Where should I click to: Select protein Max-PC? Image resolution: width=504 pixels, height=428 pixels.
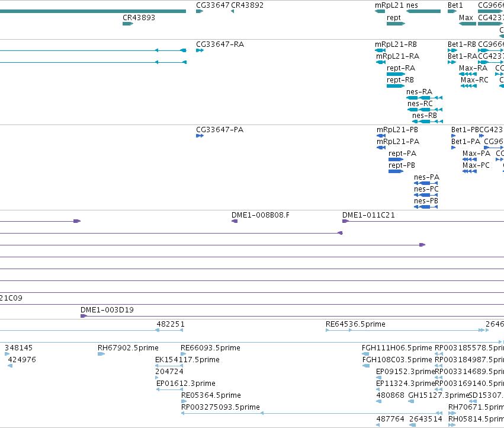click(469, 171)
